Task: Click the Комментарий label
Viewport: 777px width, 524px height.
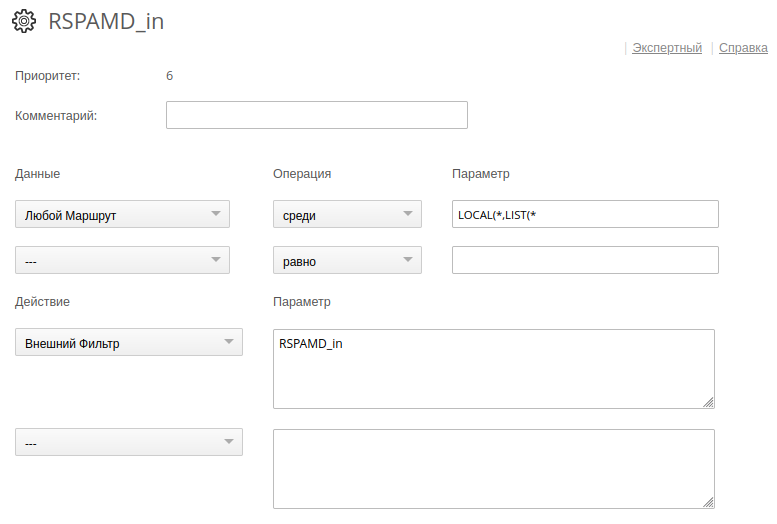Action: (x=56, y=115)
